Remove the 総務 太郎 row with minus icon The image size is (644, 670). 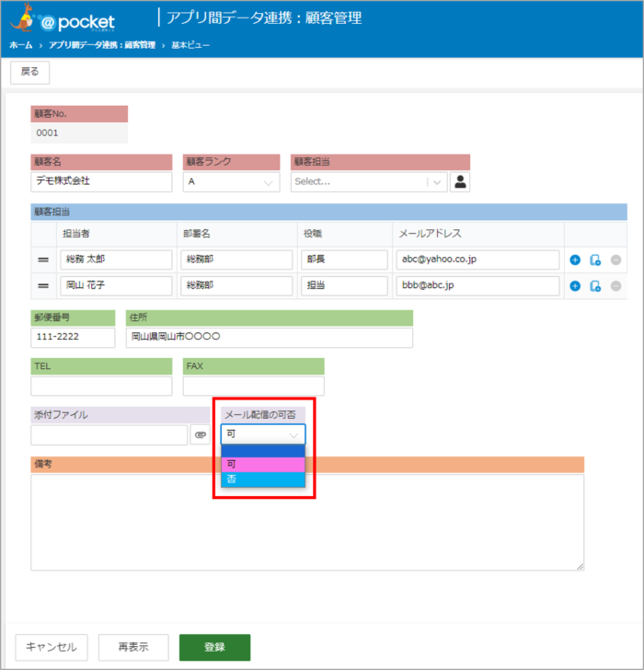tap(615, 260)
